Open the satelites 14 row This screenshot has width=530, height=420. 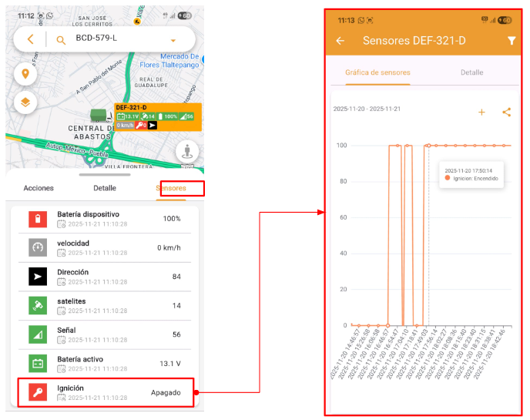coord(105,306)
